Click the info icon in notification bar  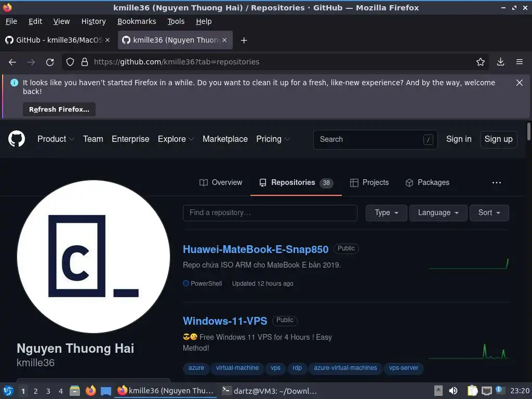pos(14,83)
